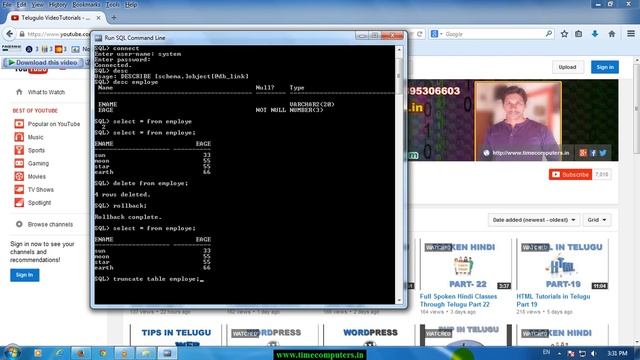Go to Firefox home page icon
Screen dimensions: 640x360
(611, 34)
